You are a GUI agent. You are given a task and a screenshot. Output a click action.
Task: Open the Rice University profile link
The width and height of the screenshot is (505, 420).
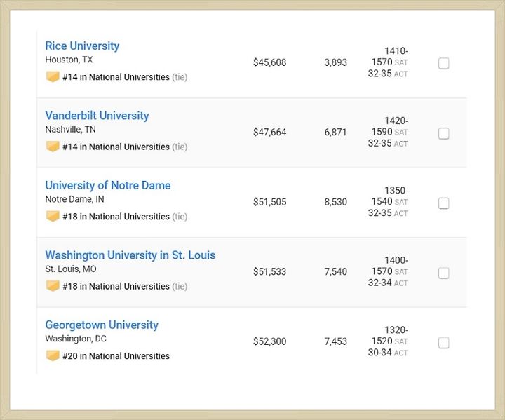tap(82, 46)
